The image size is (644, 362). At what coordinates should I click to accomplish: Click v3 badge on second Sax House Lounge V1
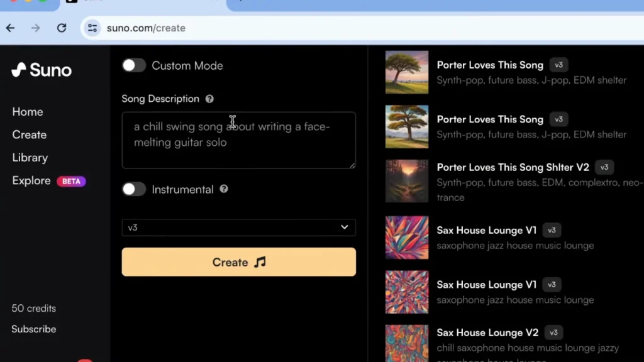pyautogui.click(x=552, y=285)
